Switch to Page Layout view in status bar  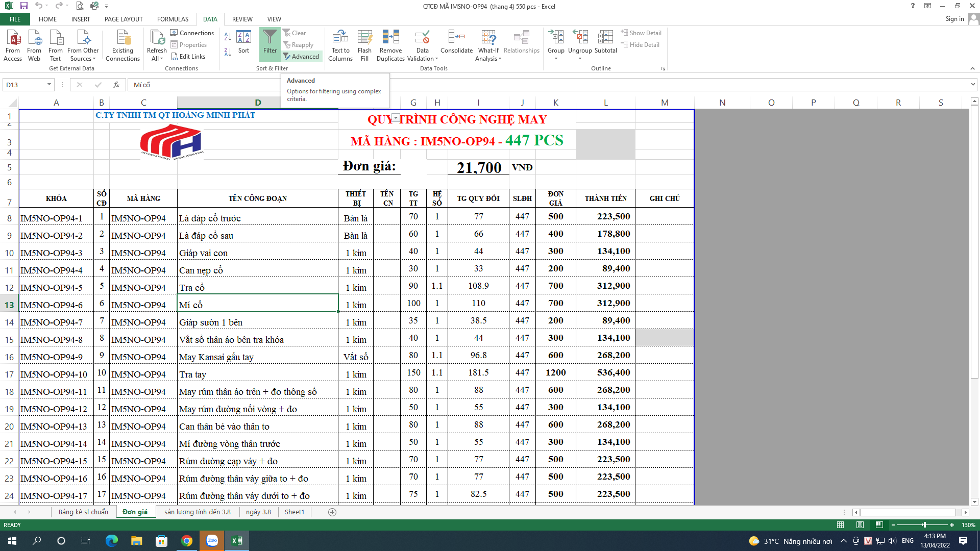(860, 525)
